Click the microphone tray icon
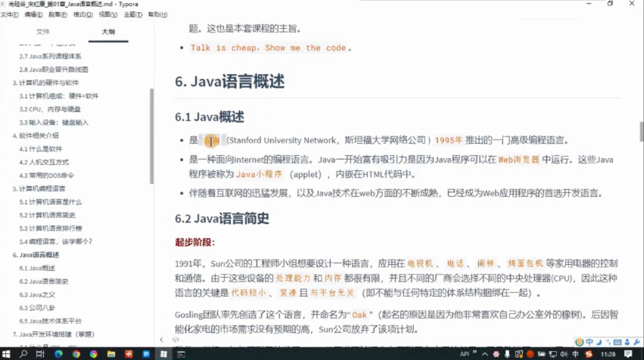Screen dimensions: 644x360 coord(507,354)
